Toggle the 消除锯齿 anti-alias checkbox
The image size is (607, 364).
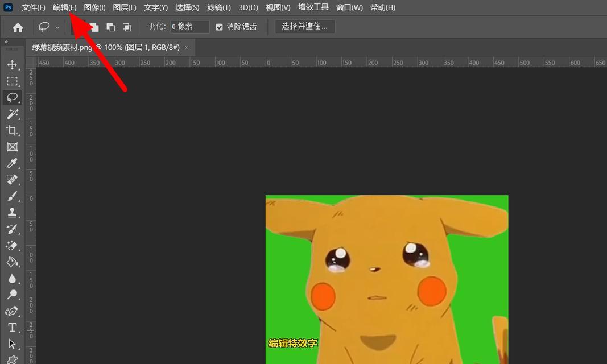coord(219,27)
